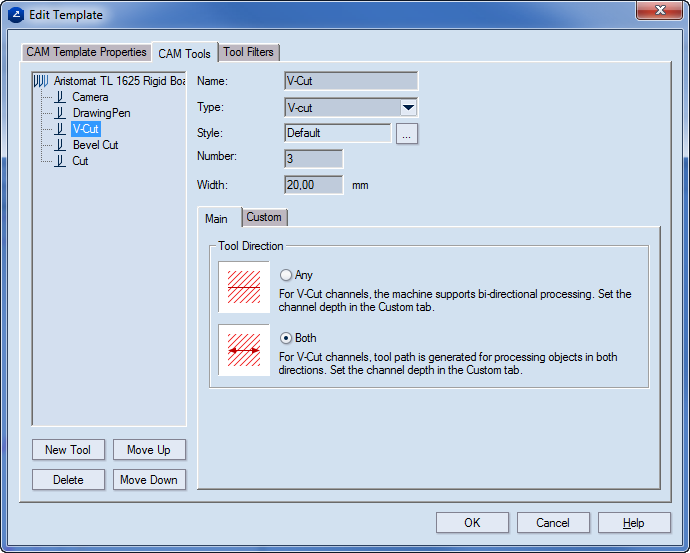The height and width of the screenshot is (553, 690).
Task: Open the Tool Filters tab
Action: point(248,52)
